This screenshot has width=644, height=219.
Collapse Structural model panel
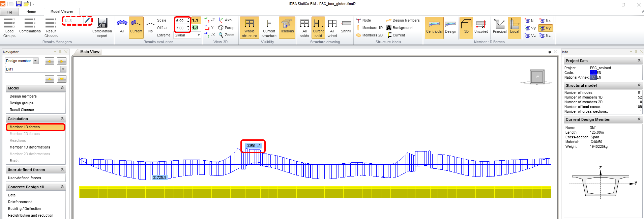[639, 85]
